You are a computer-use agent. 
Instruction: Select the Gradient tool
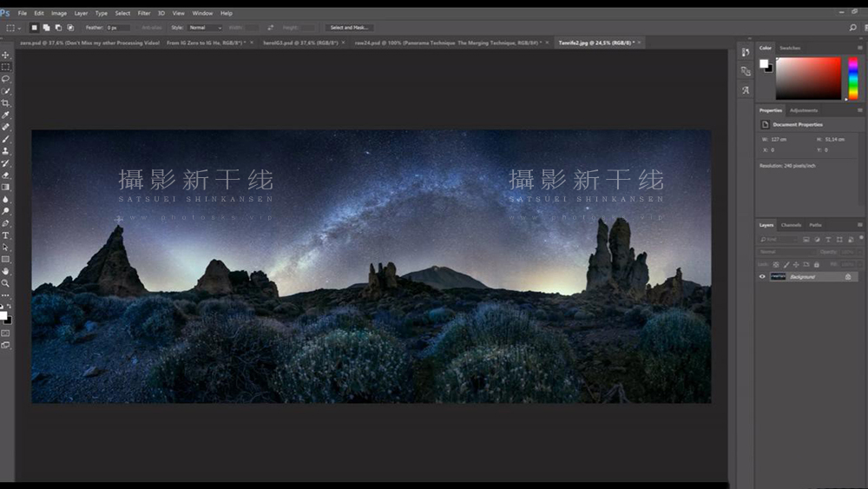click(5, 188)
